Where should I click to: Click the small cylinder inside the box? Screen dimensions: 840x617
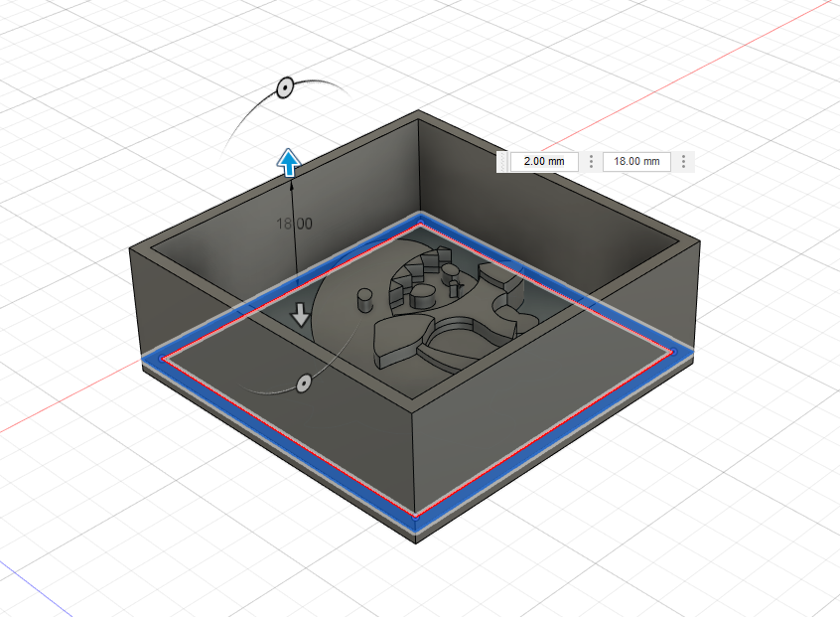364,300
